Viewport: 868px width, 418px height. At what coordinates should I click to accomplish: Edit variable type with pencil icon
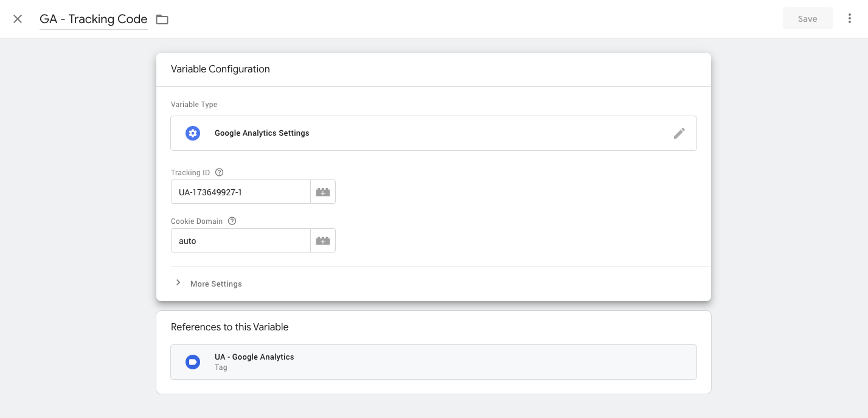[x=679, y=133]
